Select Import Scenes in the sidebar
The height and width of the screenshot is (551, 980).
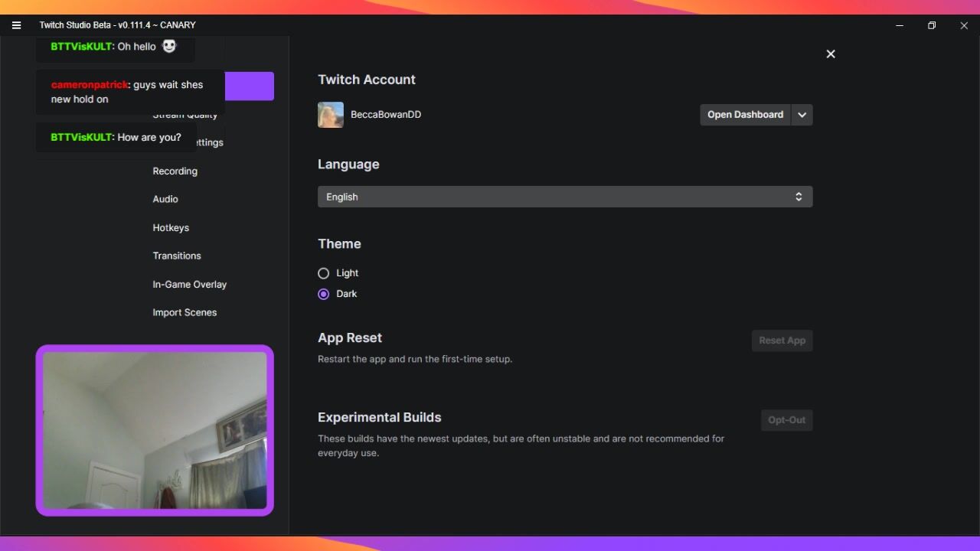click(x=185, y=312)
